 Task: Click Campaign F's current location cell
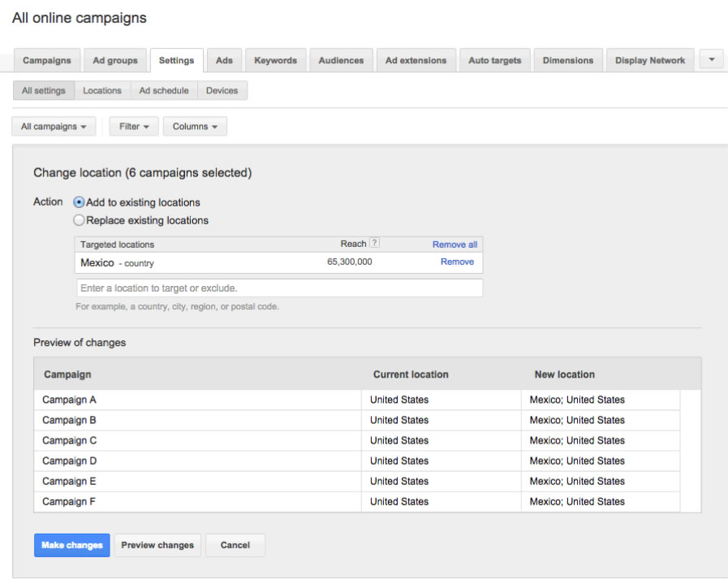click(x=442, y=502)
